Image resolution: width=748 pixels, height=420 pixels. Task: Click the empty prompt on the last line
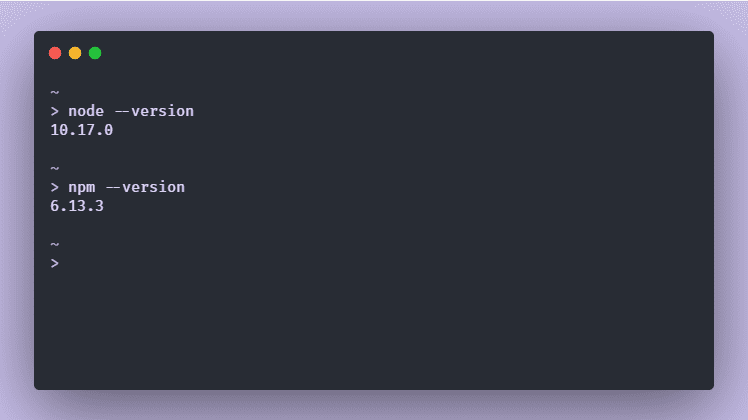55,263
